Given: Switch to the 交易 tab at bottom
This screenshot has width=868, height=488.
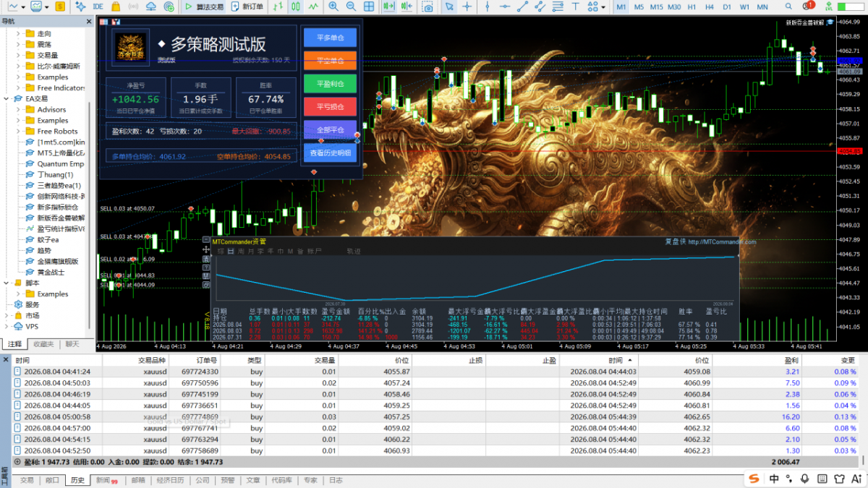Looking at the screenshot, I should 27,480.
